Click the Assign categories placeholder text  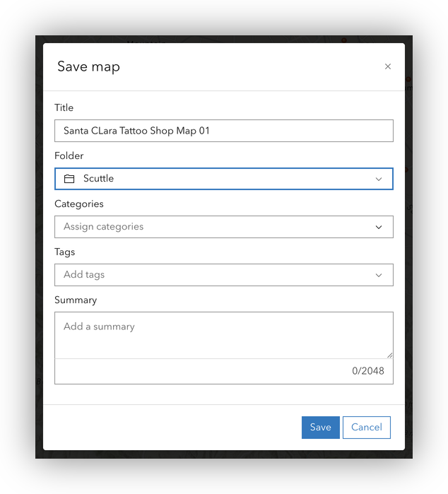103,227
